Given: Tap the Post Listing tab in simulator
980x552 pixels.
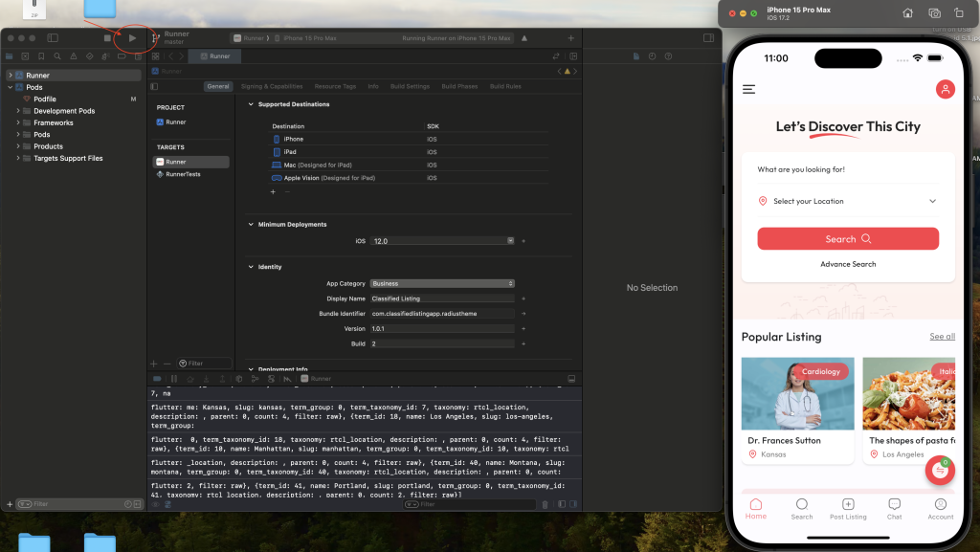Looking at the screenshot, I should (x=848, y=509).
